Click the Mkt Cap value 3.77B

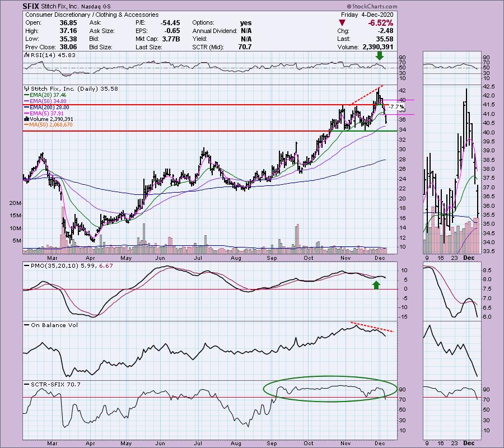[171, 39]
